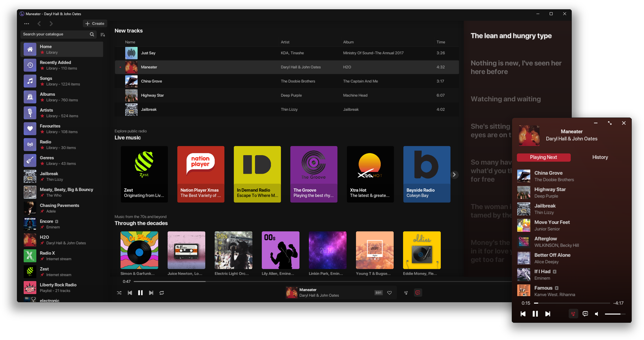The height and width of the screenshot is (340, 644).
Task: Adjust the mini player volume slider
Action: [x=615, y=314]
